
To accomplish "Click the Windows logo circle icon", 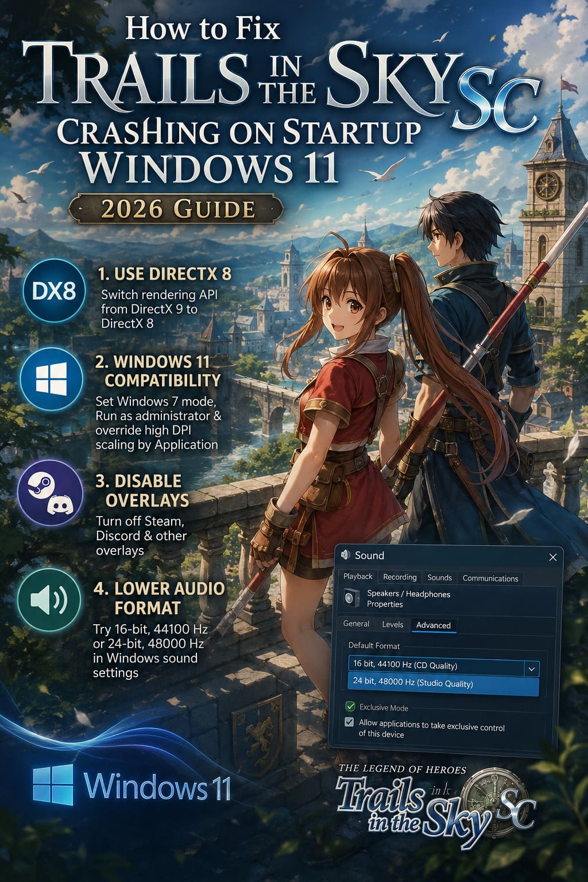I will pyautogui.click(x=52, y=379).
